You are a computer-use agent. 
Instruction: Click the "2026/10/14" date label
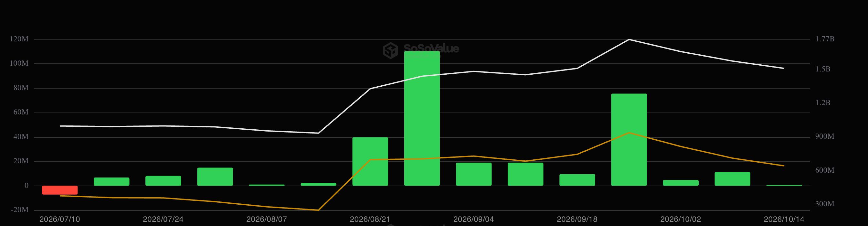(784, 219)
